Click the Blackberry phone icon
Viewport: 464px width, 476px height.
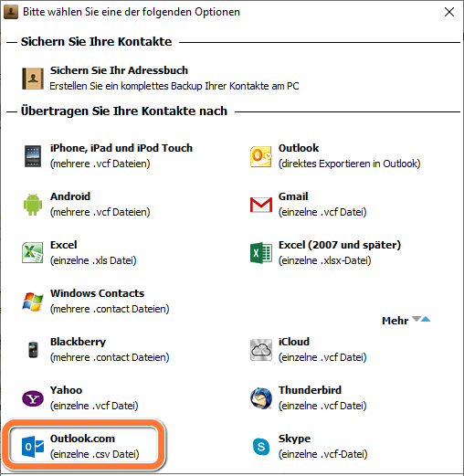[x=33, y=350]
